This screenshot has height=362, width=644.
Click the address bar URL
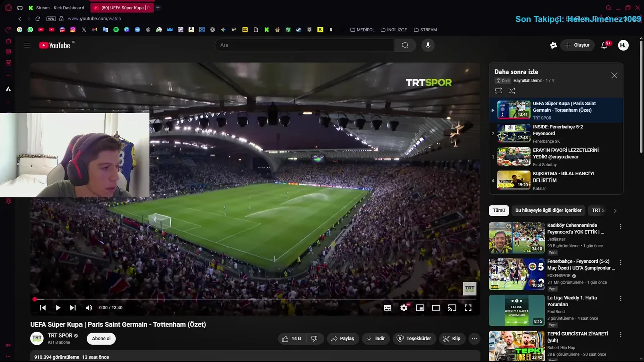(95, 19)
